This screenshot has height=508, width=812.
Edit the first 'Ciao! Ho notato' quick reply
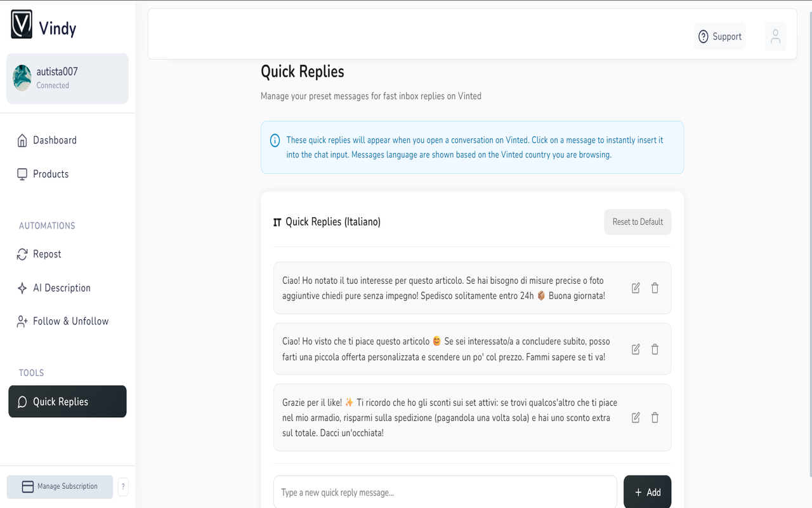coord(636,288)
